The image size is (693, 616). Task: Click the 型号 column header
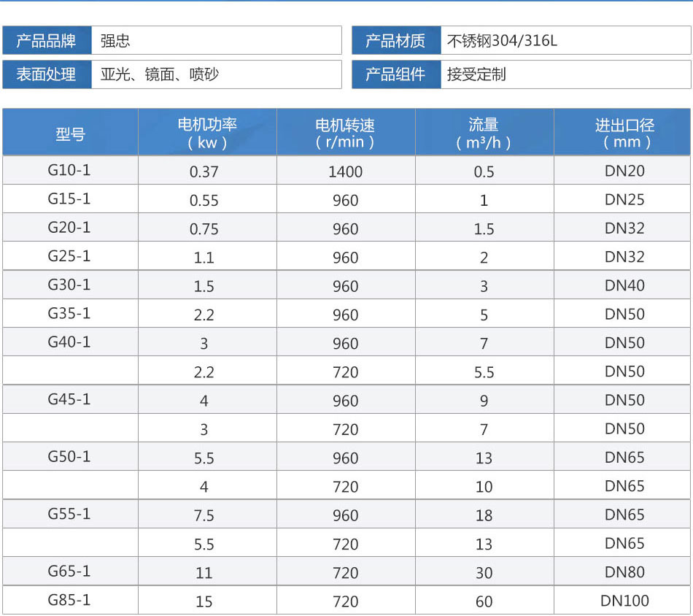point(70,134)
